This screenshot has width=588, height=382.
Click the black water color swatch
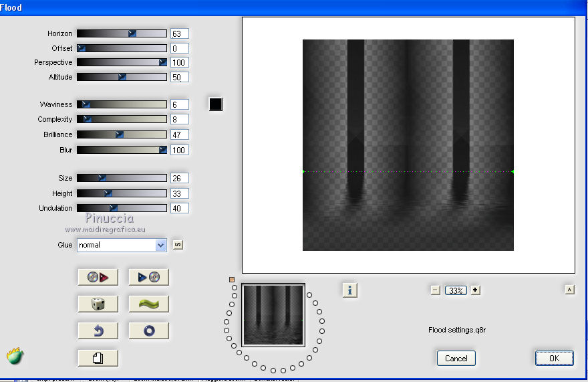(216, 104)
